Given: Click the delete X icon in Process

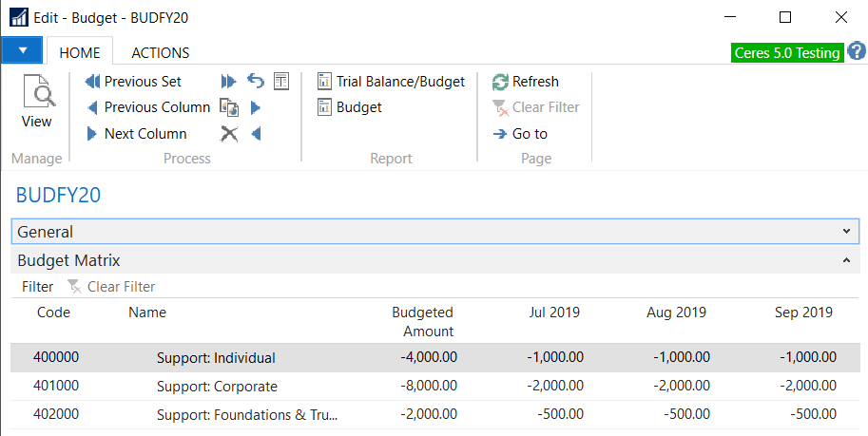Looking at the screenshot, I should pyautogui.click(x=229, y=134).
